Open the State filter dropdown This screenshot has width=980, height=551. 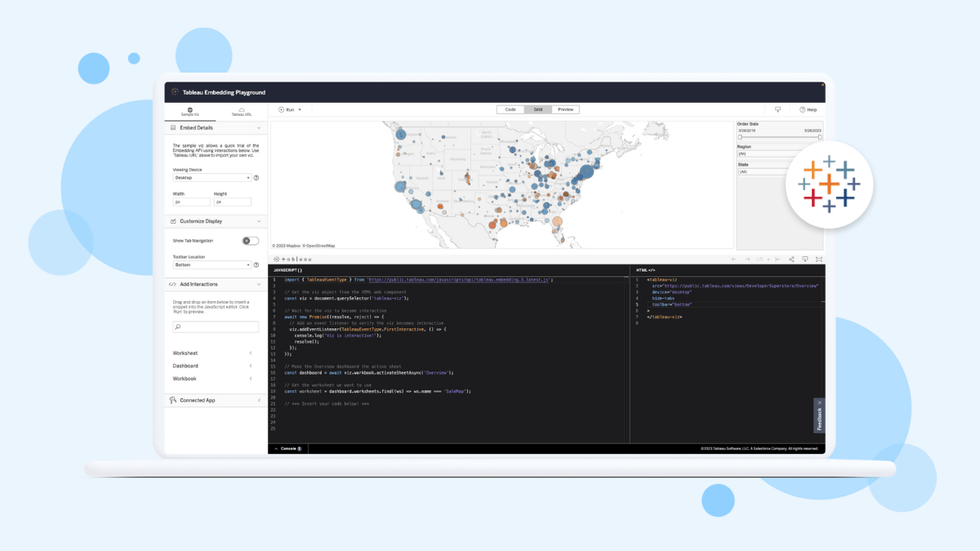pyautogui.click(x=764, y=171)
